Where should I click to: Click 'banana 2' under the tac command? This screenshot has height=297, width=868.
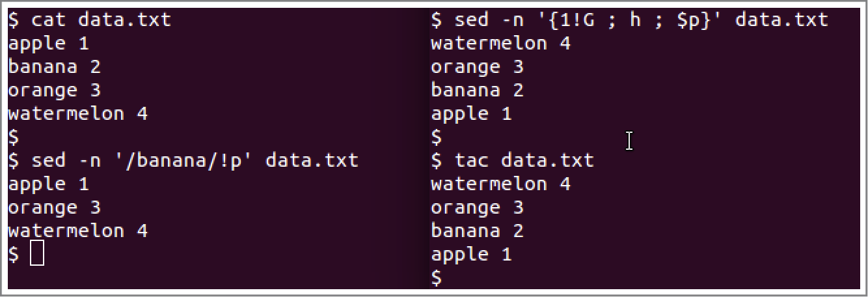pyautogui.click(x=478, y=231)
